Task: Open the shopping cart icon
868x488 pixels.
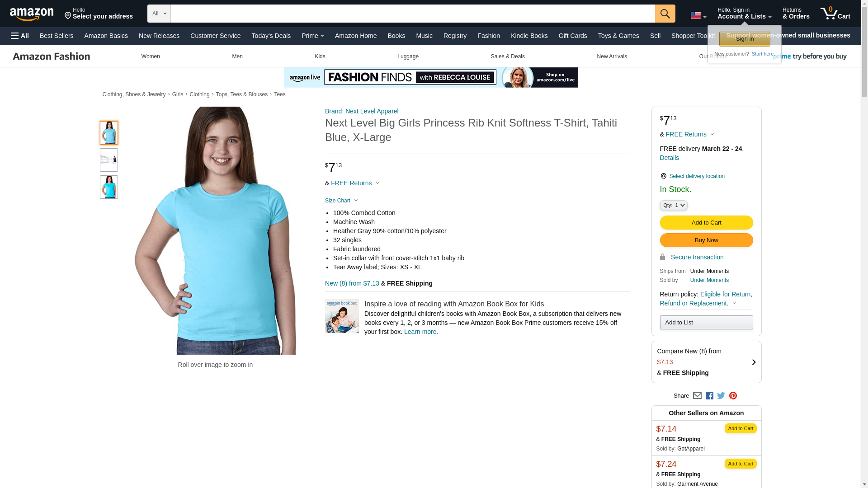Action: 835,13
